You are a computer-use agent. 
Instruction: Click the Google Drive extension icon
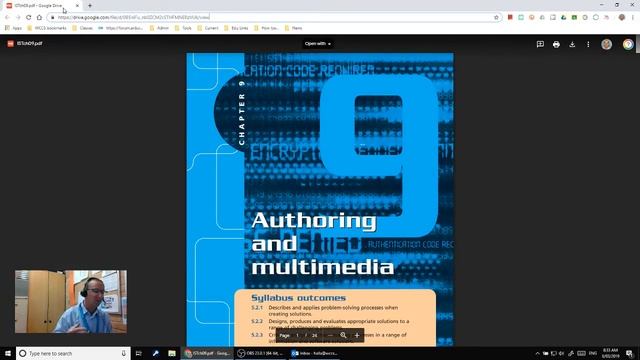564,17
